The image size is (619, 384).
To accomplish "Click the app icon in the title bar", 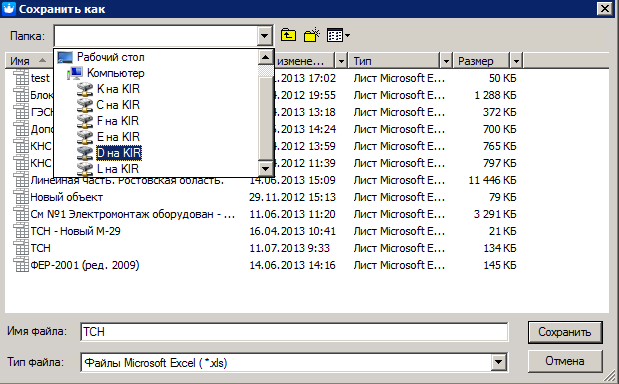I will click(x=9, y=9).
